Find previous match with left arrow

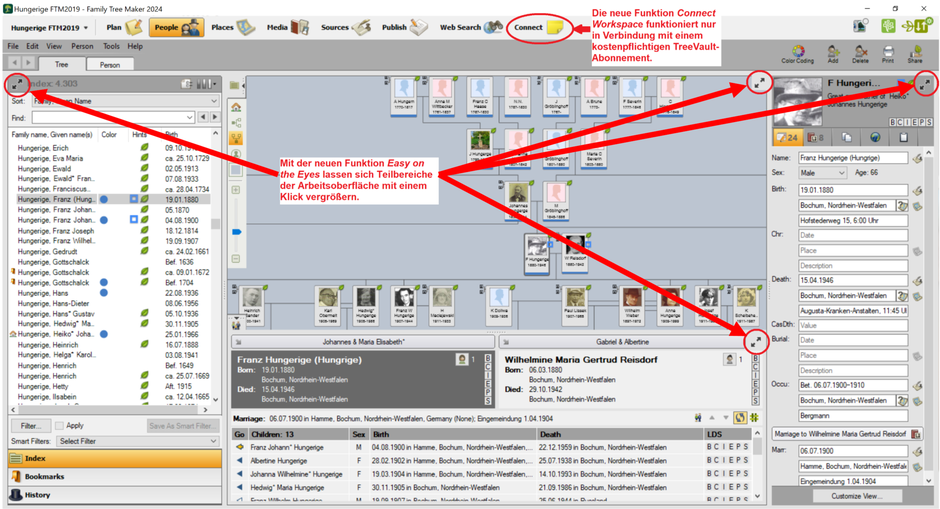coord(203,117)
